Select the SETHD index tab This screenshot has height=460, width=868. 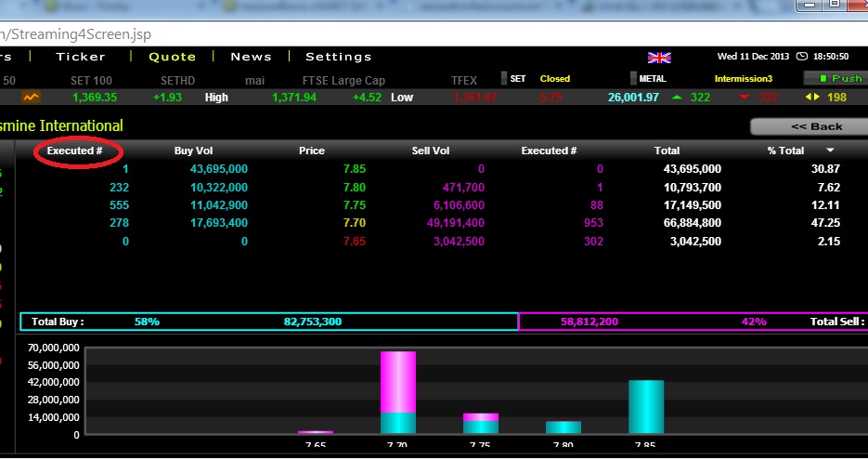click(x=177, y=80)
